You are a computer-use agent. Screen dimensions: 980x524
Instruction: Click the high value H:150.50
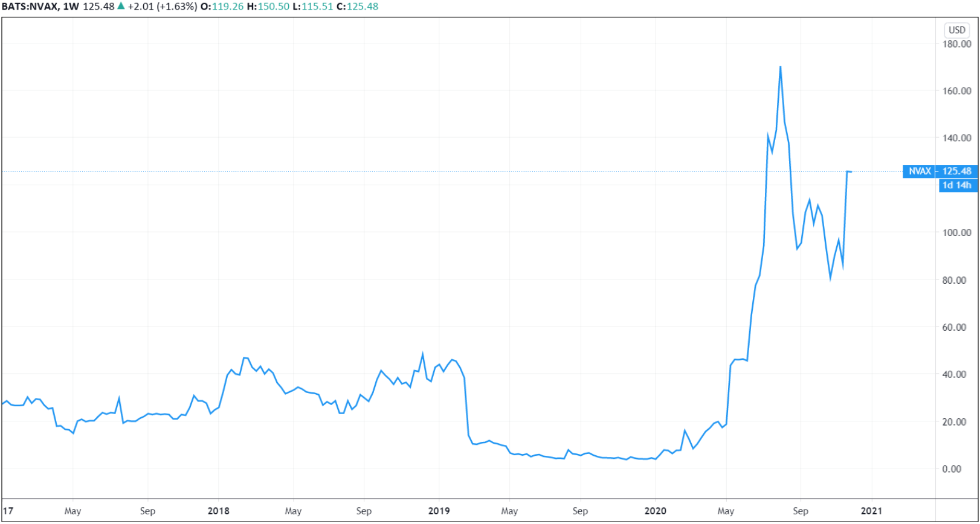[268, 7]
